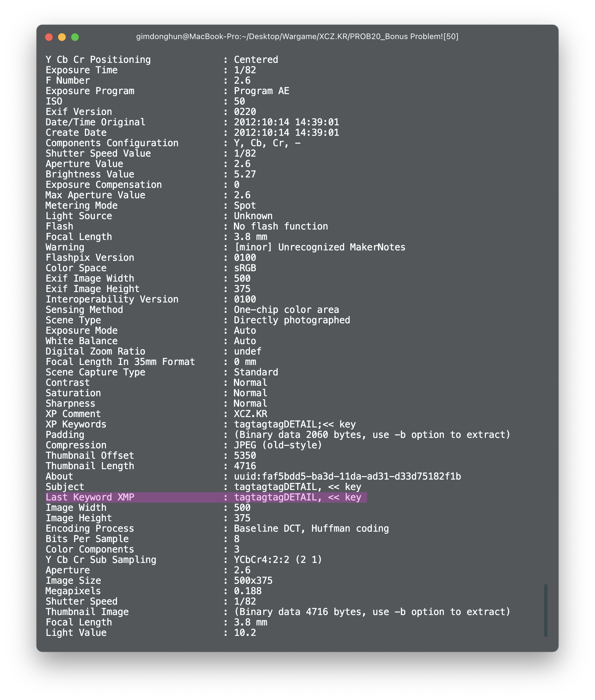Click the 'Centered' value

tap(256, 60)
